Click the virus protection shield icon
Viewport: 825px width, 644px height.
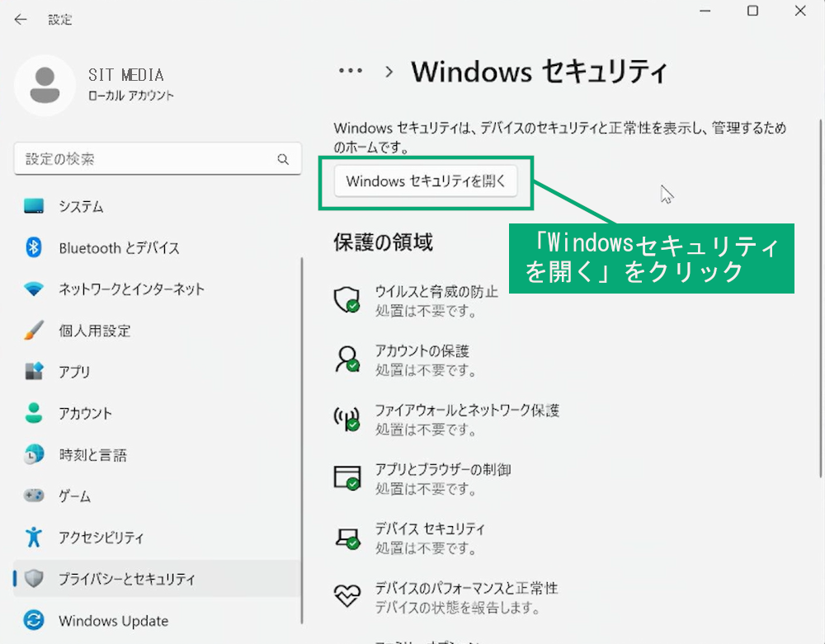pyautogui.click(x=346, y=299)
